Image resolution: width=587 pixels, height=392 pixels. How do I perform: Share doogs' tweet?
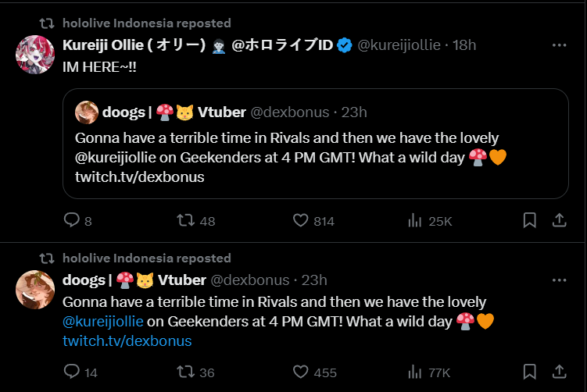tap(559, 372)
